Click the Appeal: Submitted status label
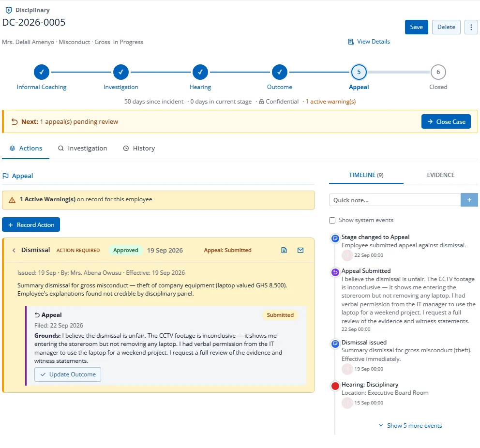Screen dimensions: 480x448 (228, 250)
